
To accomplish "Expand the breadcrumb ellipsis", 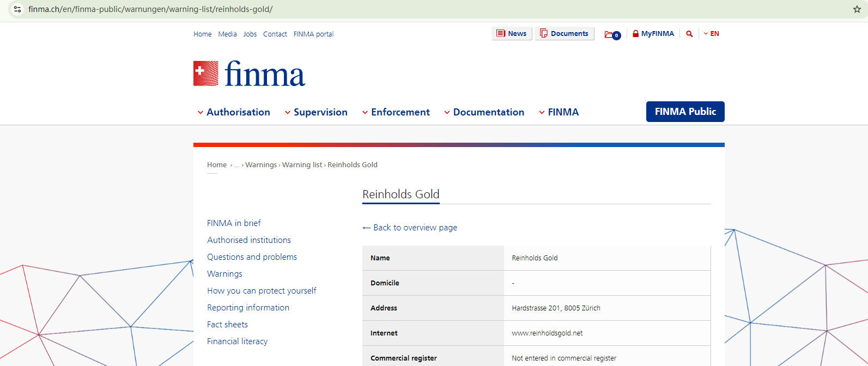I will 237,165.
